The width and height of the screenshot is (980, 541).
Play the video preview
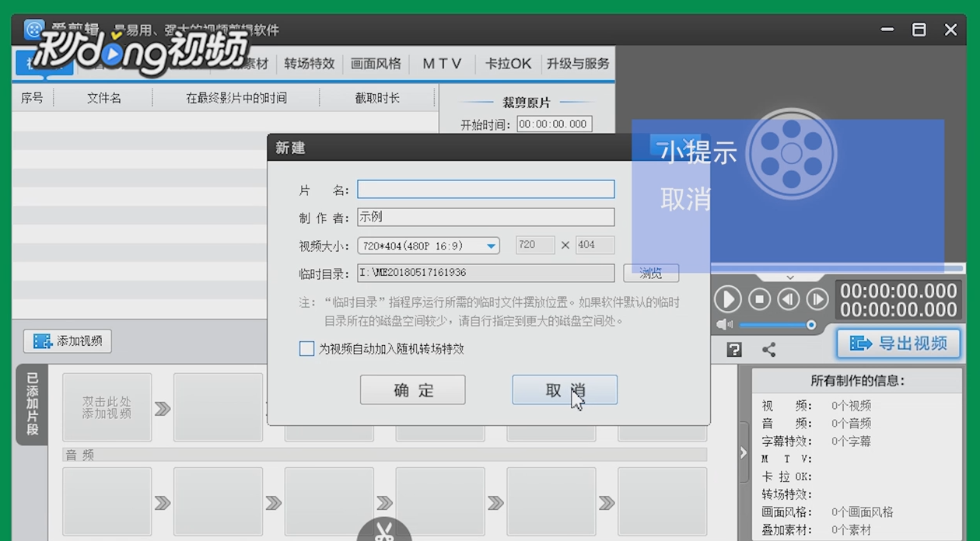(x=728, y=299)
